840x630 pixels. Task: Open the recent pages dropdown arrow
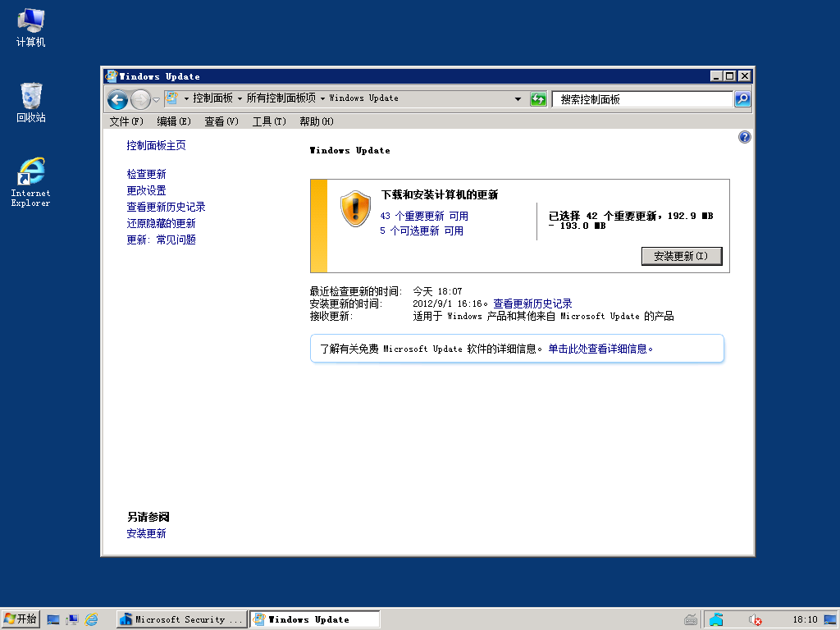[x=156, y=99]
